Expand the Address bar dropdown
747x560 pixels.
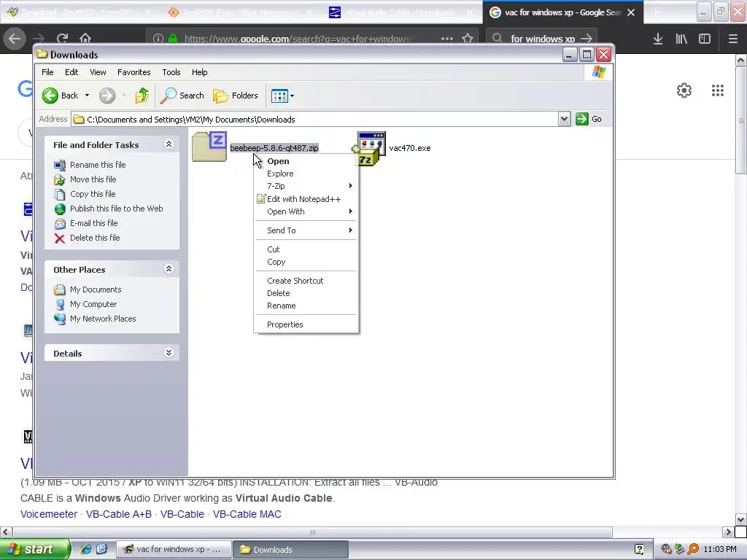(564, 119)
